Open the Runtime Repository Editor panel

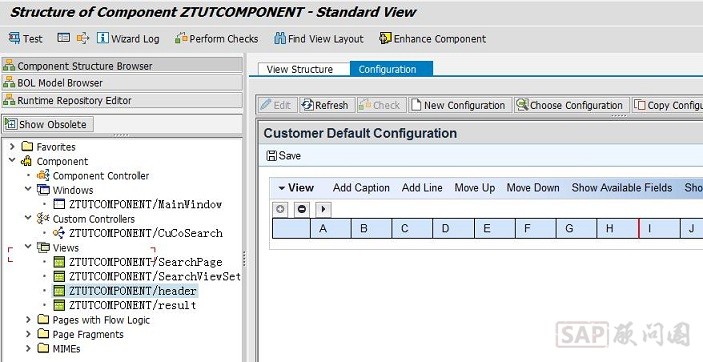pos(122,100)
